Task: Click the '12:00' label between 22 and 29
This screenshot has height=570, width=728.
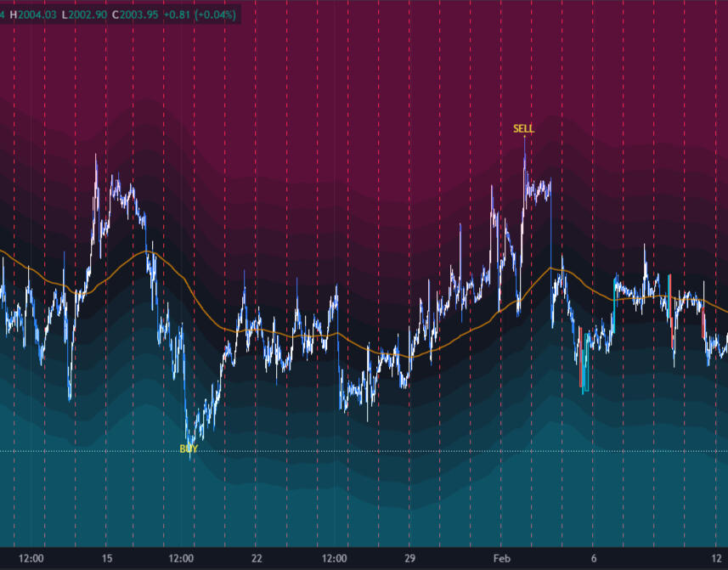Action: pos(335,558)
